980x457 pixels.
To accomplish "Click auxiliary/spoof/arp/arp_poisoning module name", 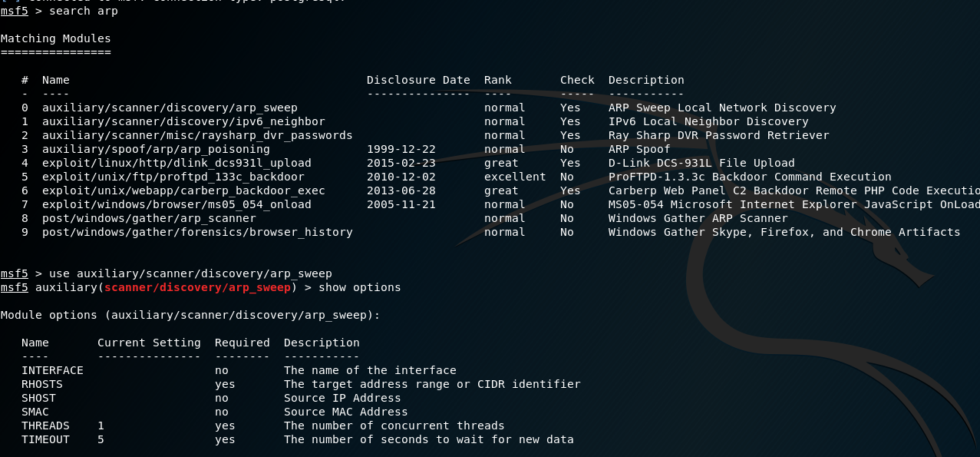I will tap(156, 149).
